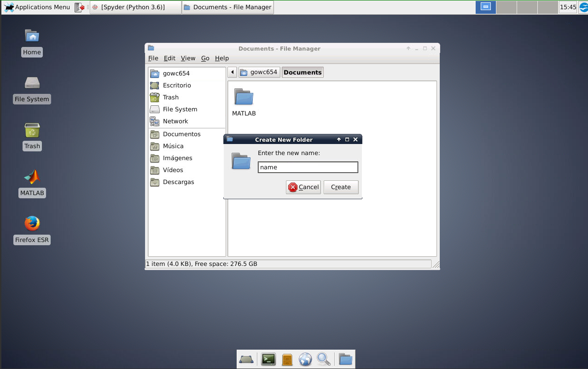Click File Manager window resize grip
Screen dimensions: 588x369
(x=436, y=265)
